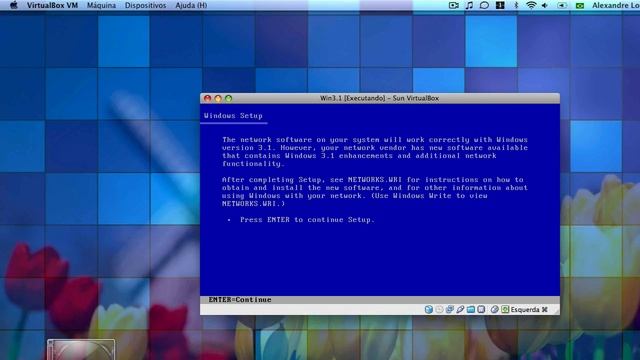The image size is (640, 360).
Task: Open the Alexandre user account menu
Action: [616, 5]
